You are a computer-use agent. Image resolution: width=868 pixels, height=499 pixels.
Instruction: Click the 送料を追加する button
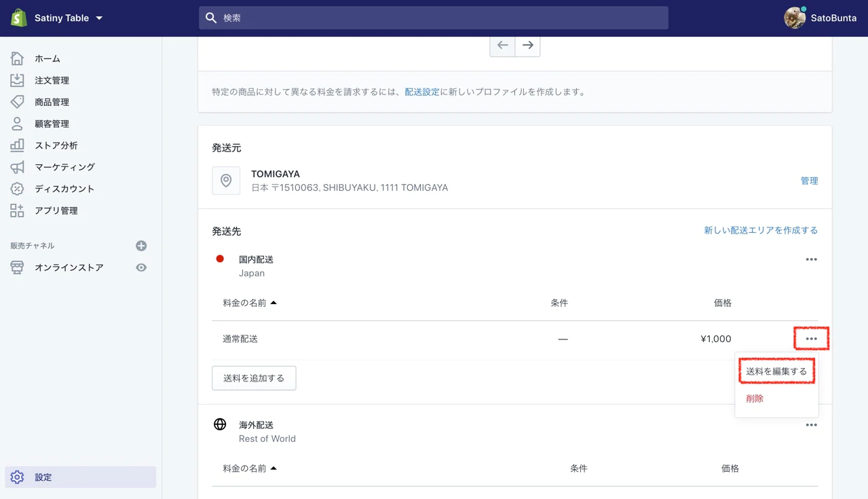[x=254, y=378]
